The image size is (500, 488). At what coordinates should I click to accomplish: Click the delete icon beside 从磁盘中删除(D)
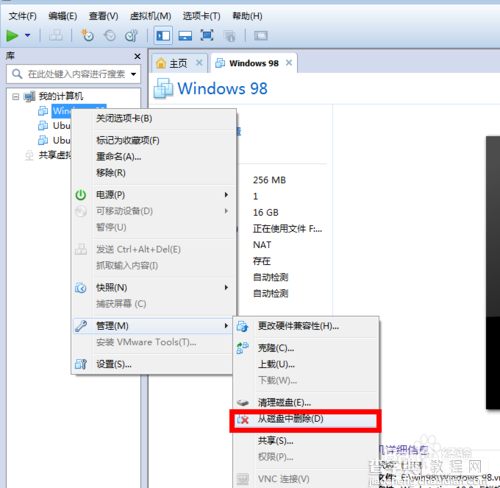tap(243, 420)
